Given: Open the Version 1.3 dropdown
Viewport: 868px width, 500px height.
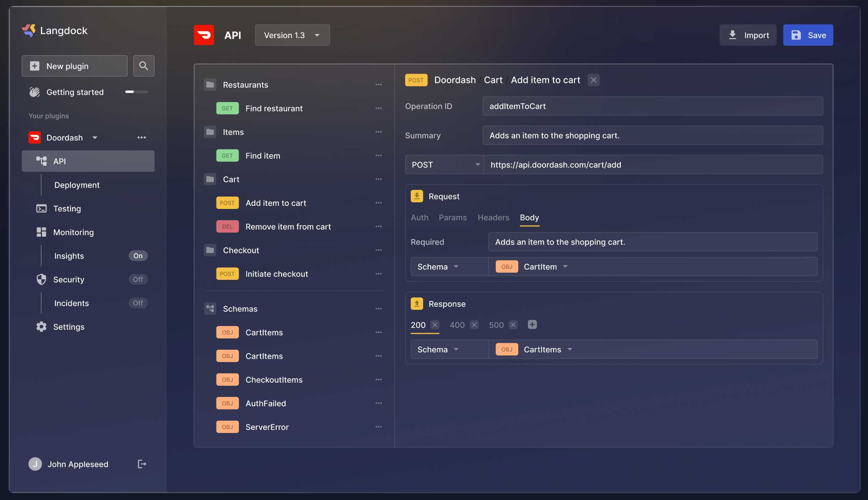Looking at the screenshot, I should [x=292, y=35].
